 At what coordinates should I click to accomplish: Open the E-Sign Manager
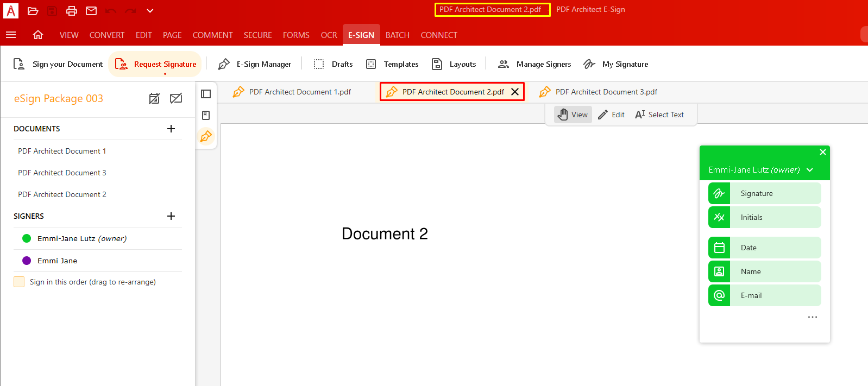pyautogui.click(x=254, y=64)
